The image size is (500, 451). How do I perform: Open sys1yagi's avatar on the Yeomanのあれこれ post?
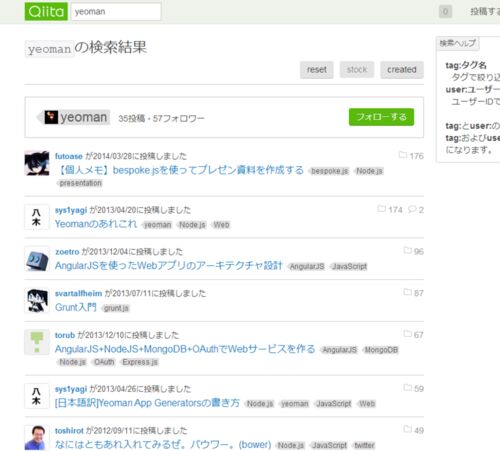click(x=37, y=217)
